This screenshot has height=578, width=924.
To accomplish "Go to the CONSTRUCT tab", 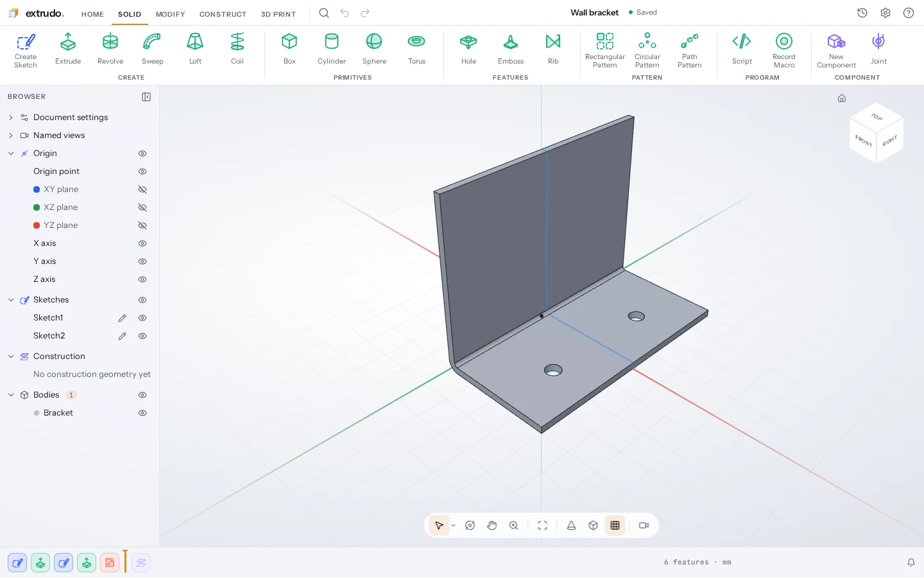I will pos(223,14).
